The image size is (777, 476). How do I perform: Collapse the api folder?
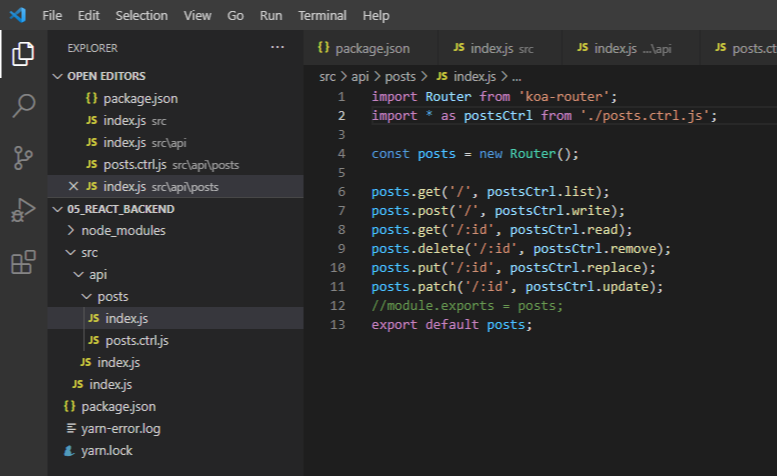[175, 274]
